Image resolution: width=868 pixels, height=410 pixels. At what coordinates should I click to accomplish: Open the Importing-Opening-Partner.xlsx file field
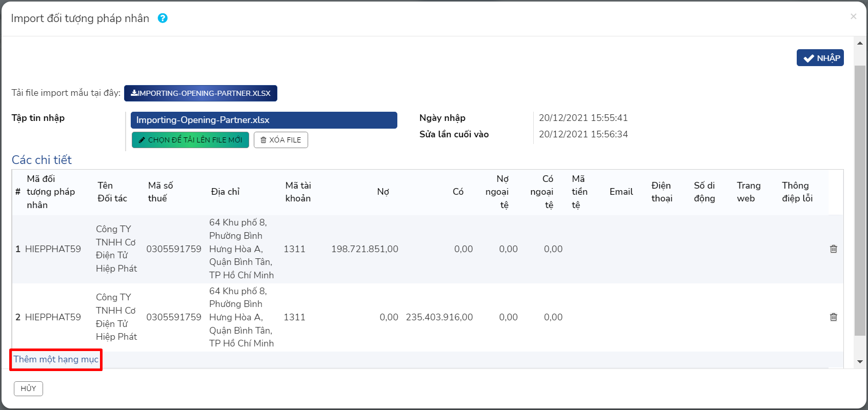(264, 120)
